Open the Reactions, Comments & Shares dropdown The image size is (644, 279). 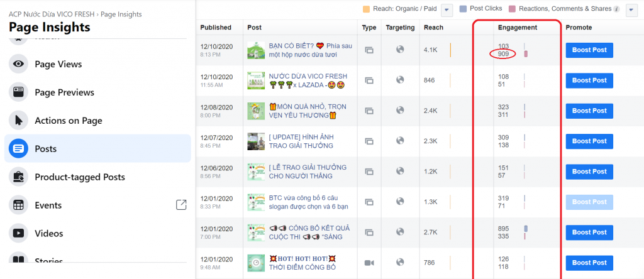(x=631, y=9)
